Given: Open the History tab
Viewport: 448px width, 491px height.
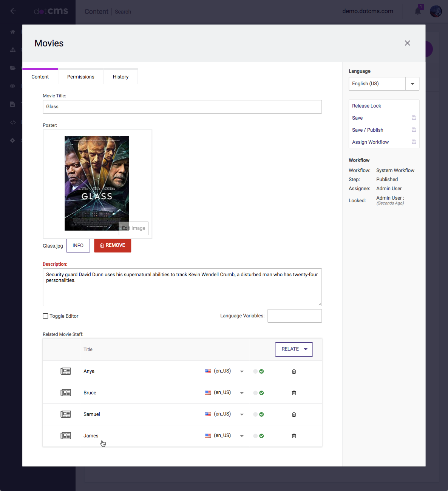Looking at the screenshot, I should [x=120, y=77].
